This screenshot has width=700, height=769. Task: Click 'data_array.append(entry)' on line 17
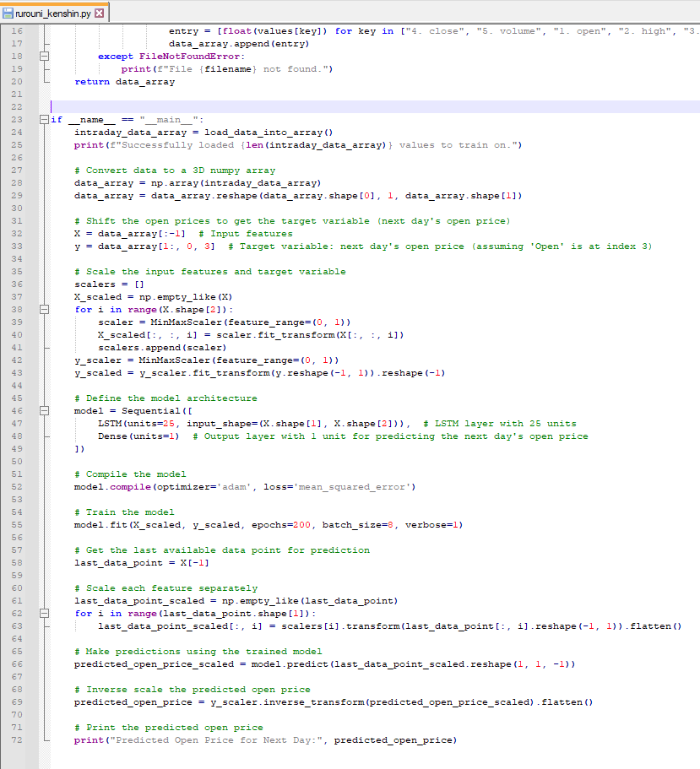tap(239, 44)
